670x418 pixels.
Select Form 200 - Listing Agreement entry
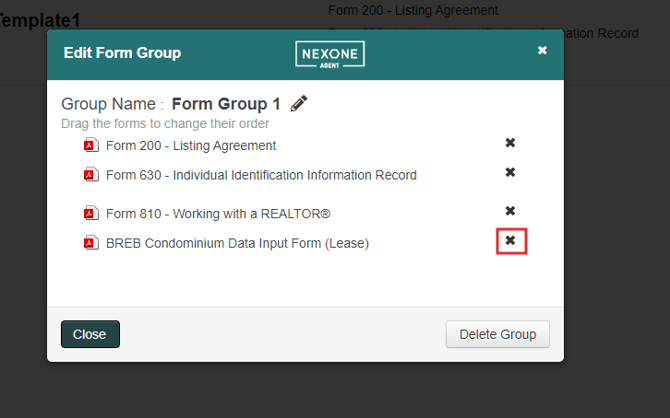(191, 146)
